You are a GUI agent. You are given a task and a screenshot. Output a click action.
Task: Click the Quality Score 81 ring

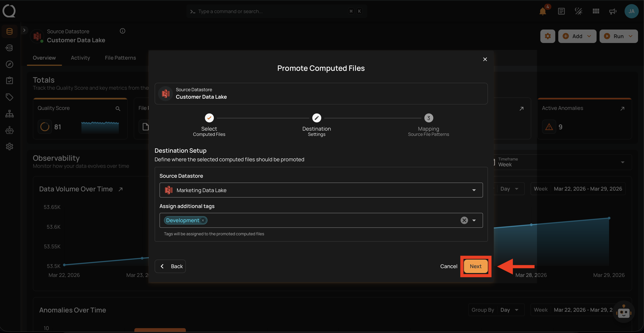[45, 127]
